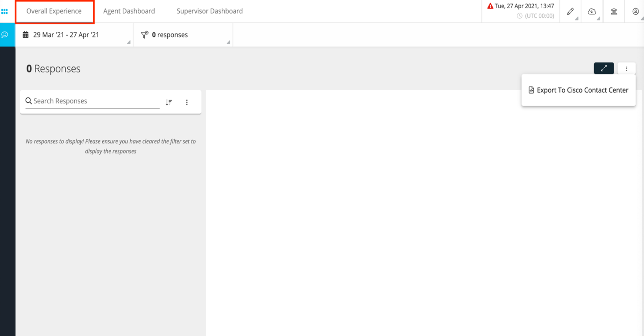The width and height of the screenshot is (644, 336).
Task: Click the (UTC 00:00) timezone label
Action: coord(539,16)
